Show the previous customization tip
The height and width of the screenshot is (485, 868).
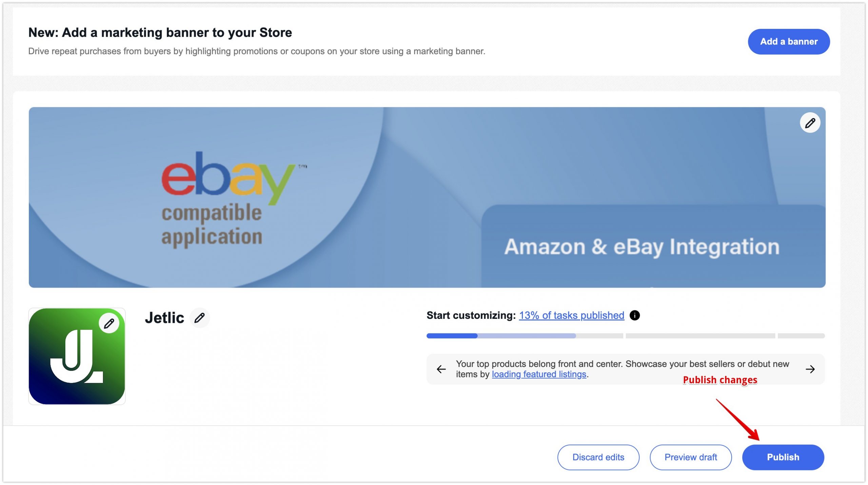[441, 369]
